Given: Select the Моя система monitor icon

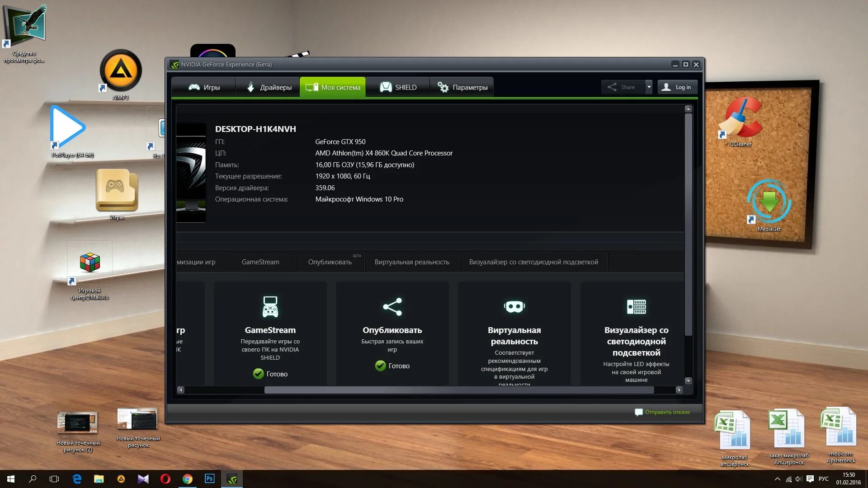Looking at the screenshot, I should click(311, 87).
